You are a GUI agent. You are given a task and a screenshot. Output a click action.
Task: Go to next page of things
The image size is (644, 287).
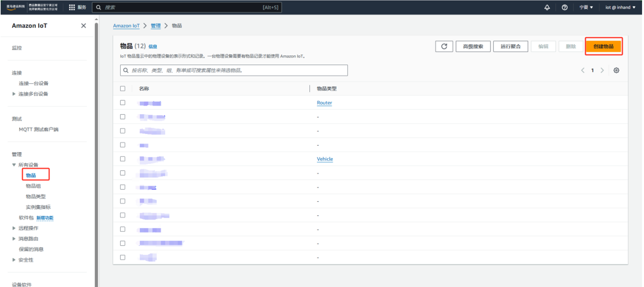point(602,70)
